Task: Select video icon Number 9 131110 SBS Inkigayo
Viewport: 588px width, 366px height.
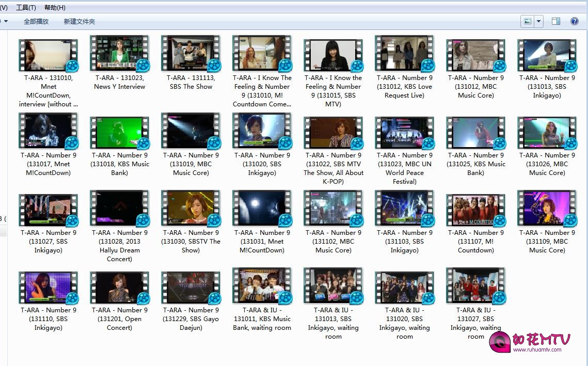Action: 49,288
